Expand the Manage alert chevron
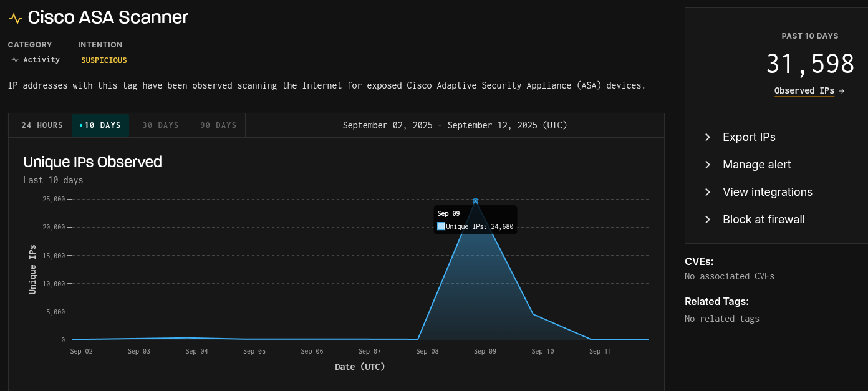The image size is (868, 391). [707, 164]
